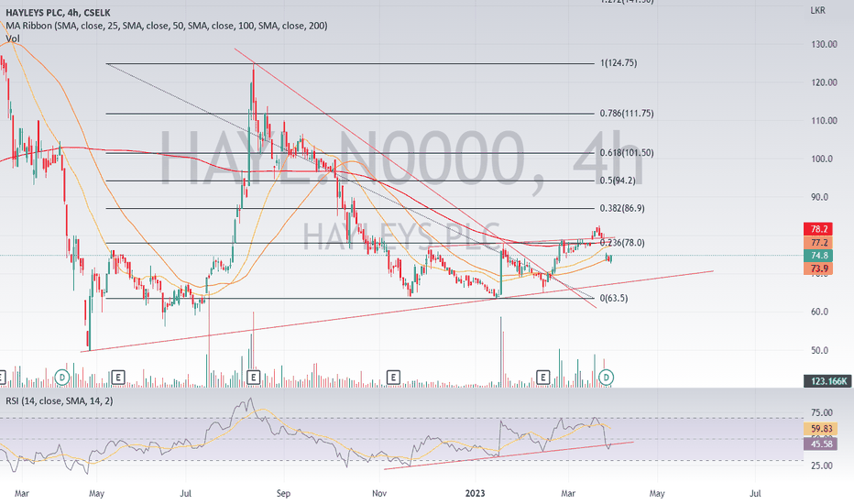Click the 0.786(111.75) Fibonacci level label
Screen dimensions: 854x504
click(x=627, y=114)
